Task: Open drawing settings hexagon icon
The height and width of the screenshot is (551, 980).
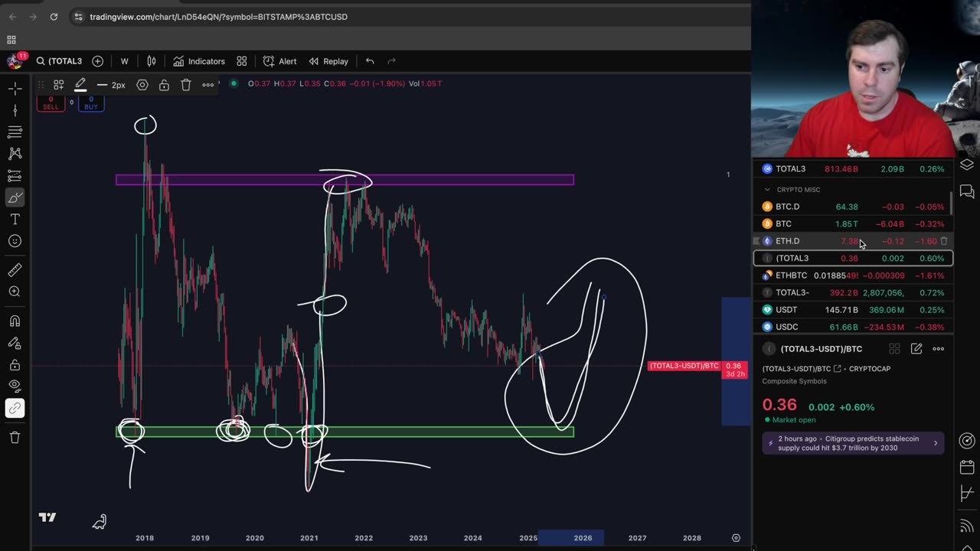Action: (x=142, y=85)
